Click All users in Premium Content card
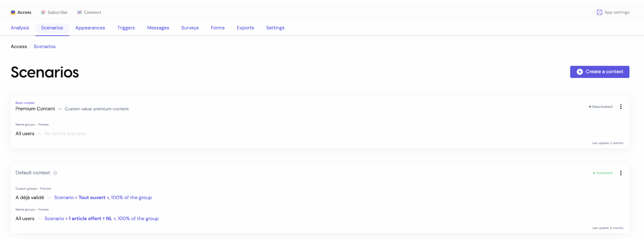 (25, 134)
